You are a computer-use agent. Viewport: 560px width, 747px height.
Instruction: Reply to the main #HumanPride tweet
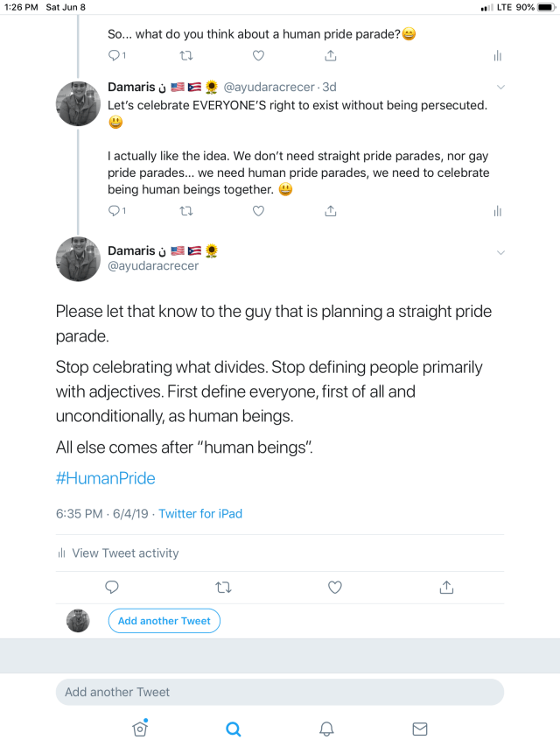112,587
